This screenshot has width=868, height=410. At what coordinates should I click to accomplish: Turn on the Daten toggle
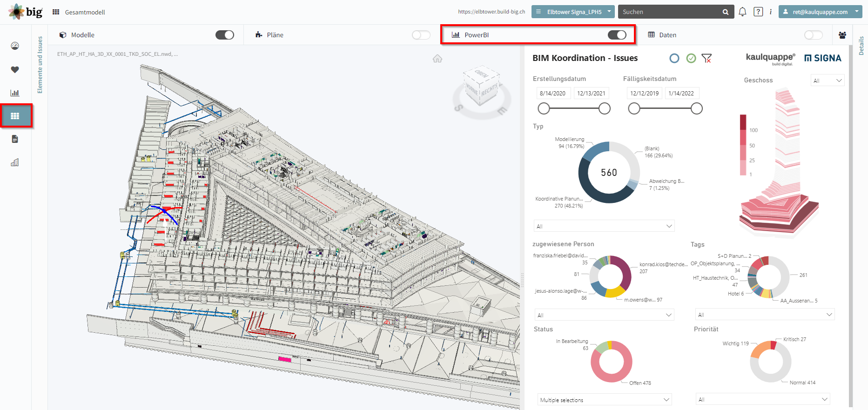click(x=814, y=35)
